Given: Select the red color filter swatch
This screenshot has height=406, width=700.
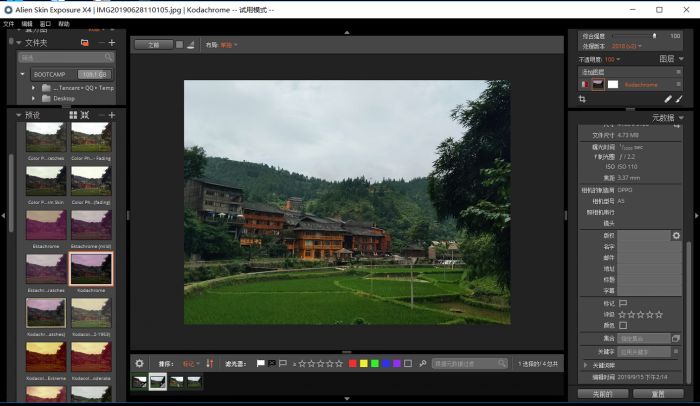Looking at the screenshot, I should coord(353,363).
